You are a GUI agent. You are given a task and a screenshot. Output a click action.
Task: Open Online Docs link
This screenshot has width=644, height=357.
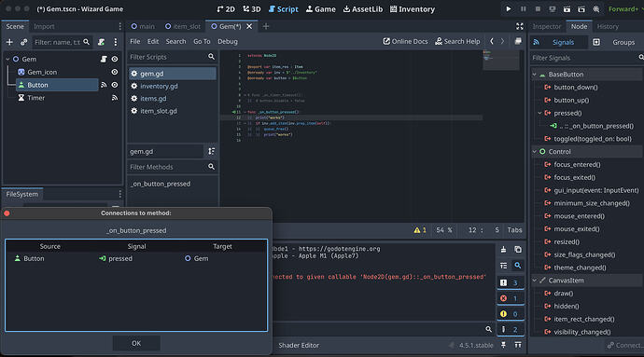pos(405,41)
